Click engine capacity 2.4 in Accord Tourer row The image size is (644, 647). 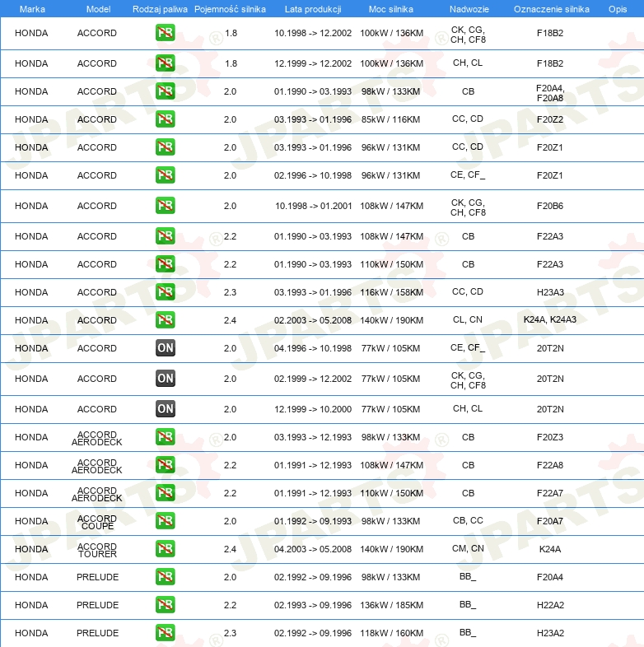[x=230, y=549]
